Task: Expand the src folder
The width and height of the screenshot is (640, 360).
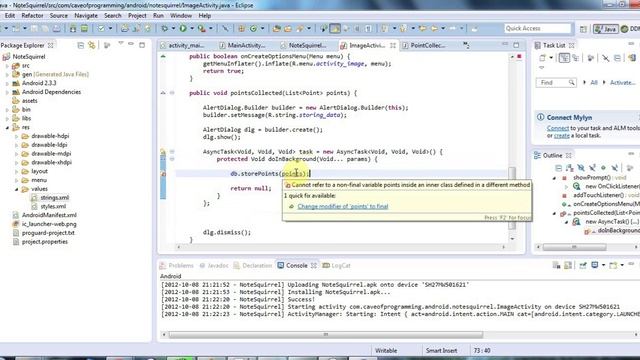Action: coord(7,65)
